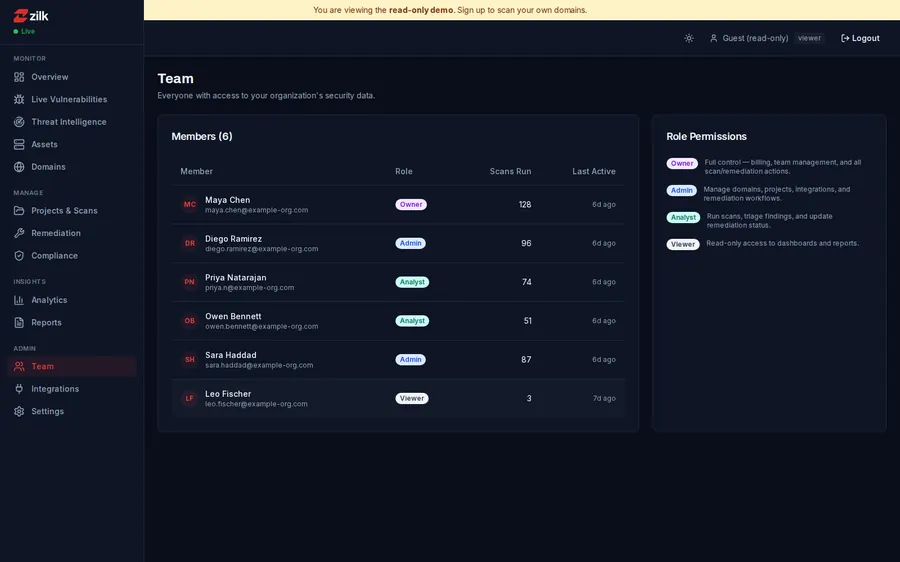Viewport: 900px width, 562px height.
Task: Click Viewer badge in Role Permissions
Action: pyautogui.click(x=683, y=244)
